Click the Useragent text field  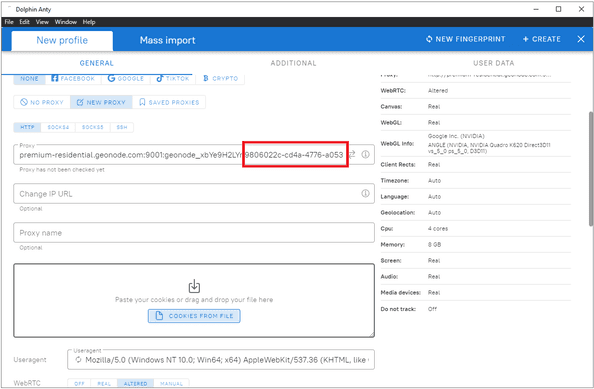(221, 360)
